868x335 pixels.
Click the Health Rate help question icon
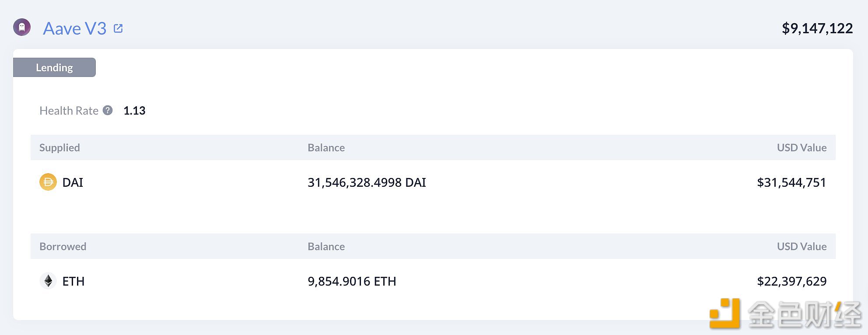[108, 110]
